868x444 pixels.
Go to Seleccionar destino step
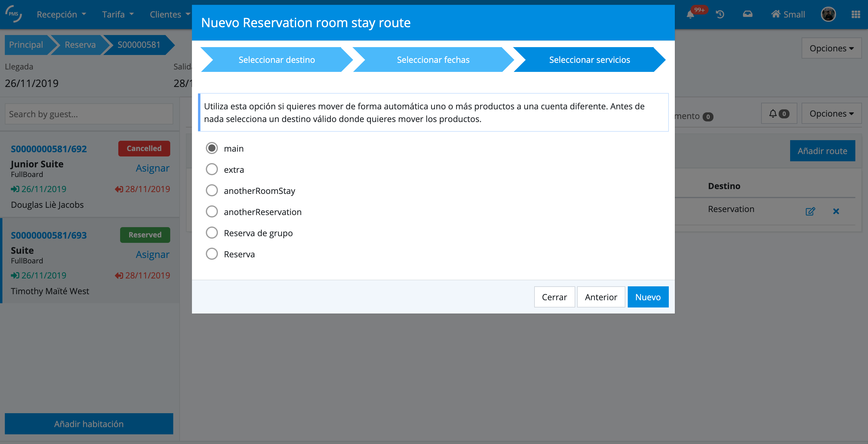277,60
